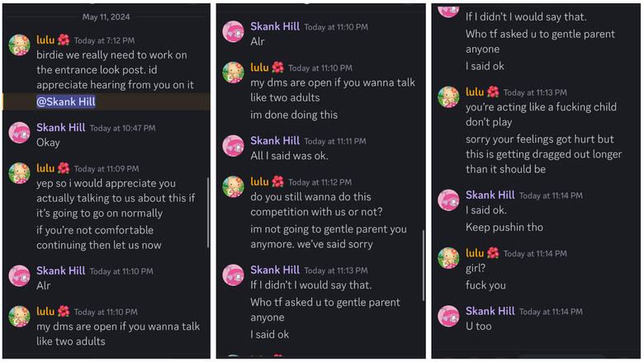Viewport: 644px width, 362px height.
Task: Click lulu's avatar beside the "girl?" message
Action: pyautogui.click(x=448, y=258)
